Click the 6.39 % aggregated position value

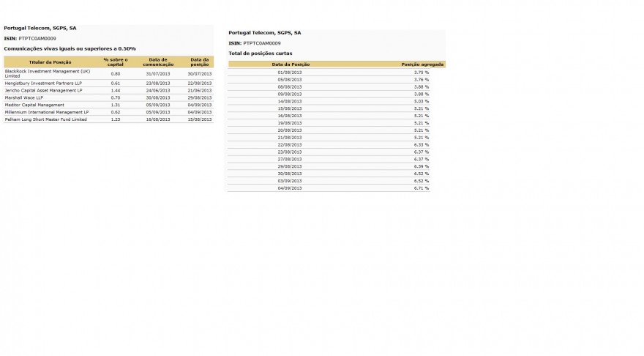(422, 166)
